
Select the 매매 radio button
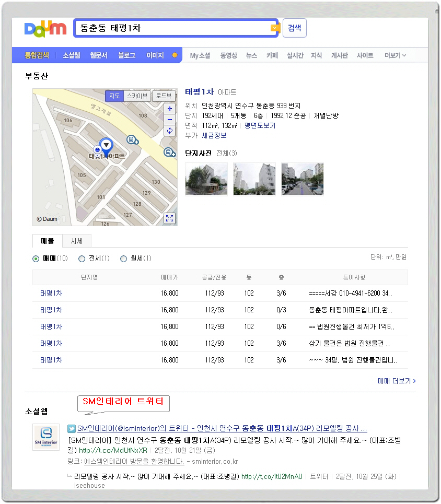pos(36,259)
